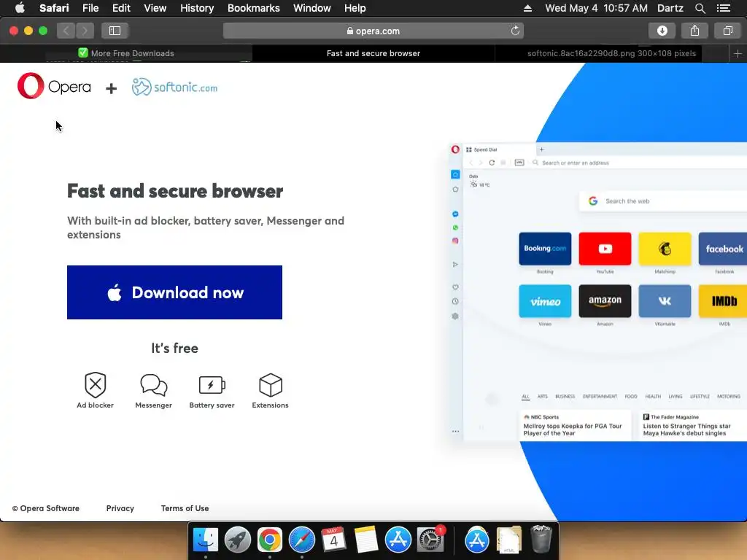Open the Privacy link
The image size is (747, 560).
click(x=120, y=508)
